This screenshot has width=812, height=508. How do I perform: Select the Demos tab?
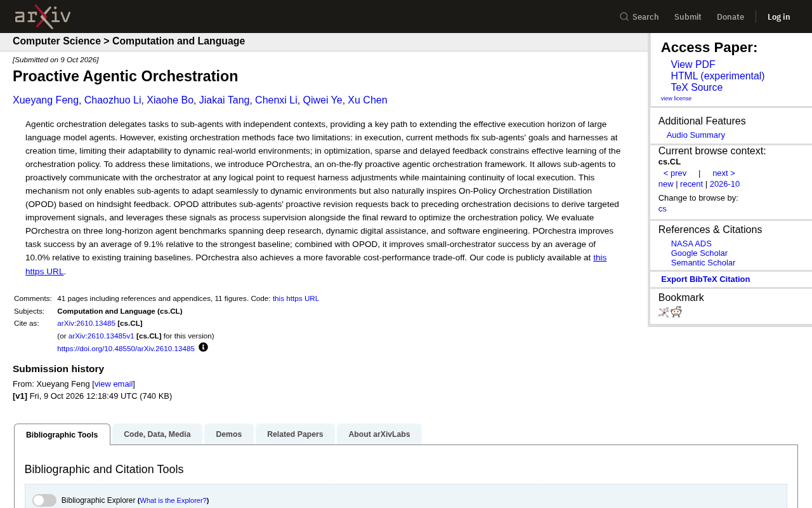[x=229, y=434]
